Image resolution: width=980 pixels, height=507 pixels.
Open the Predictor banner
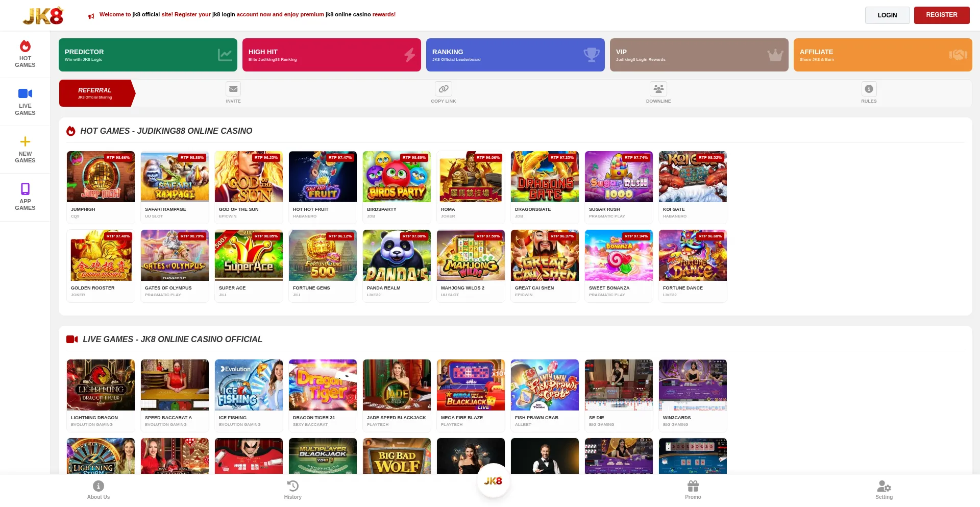[148, 55]
